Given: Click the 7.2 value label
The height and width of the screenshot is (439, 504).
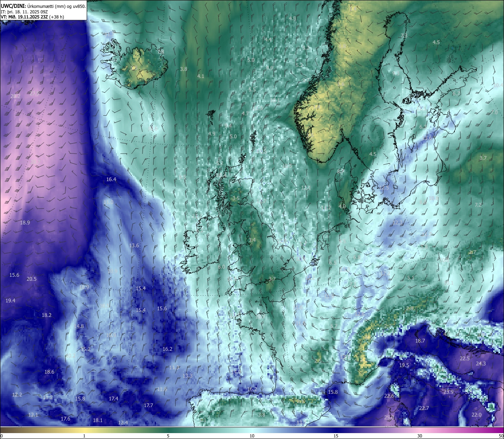Looking at the screenshot, I should 478,205.
